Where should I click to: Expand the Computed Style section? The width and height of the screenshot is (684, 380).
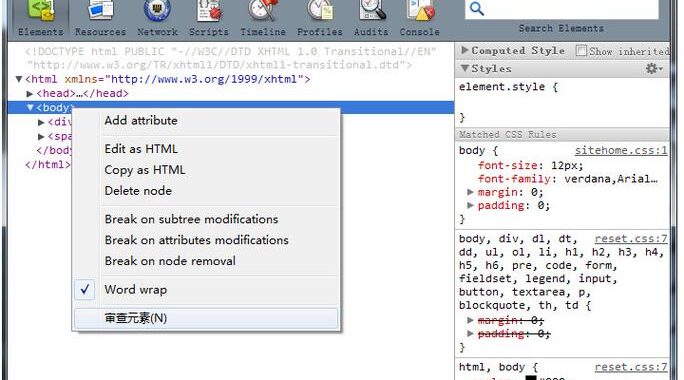click(465, 50)
